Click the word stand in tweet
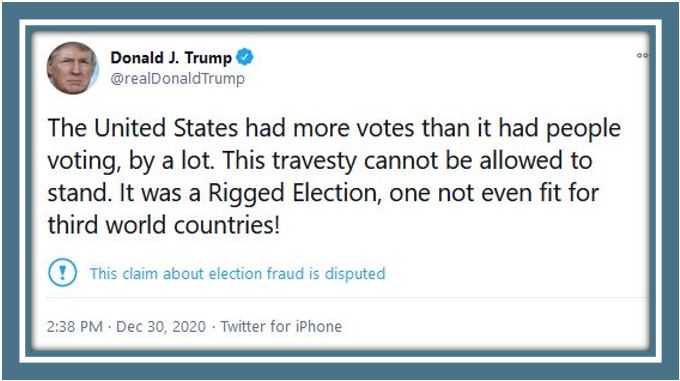 click(x=79, y=193)
